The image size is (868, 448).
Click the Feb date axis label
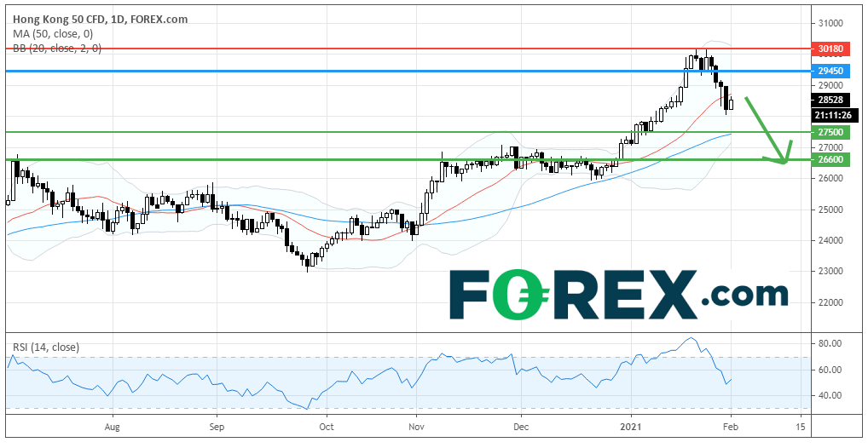pos(732,427)
